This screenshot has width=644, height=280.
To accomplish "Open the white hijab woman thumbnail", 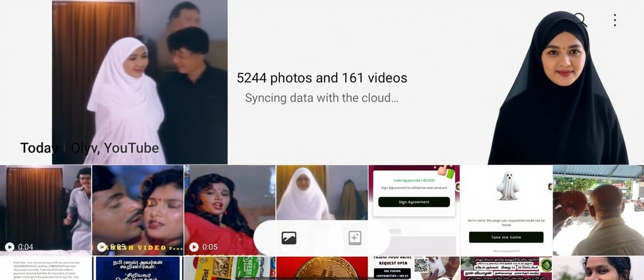I will click(322, 210).
